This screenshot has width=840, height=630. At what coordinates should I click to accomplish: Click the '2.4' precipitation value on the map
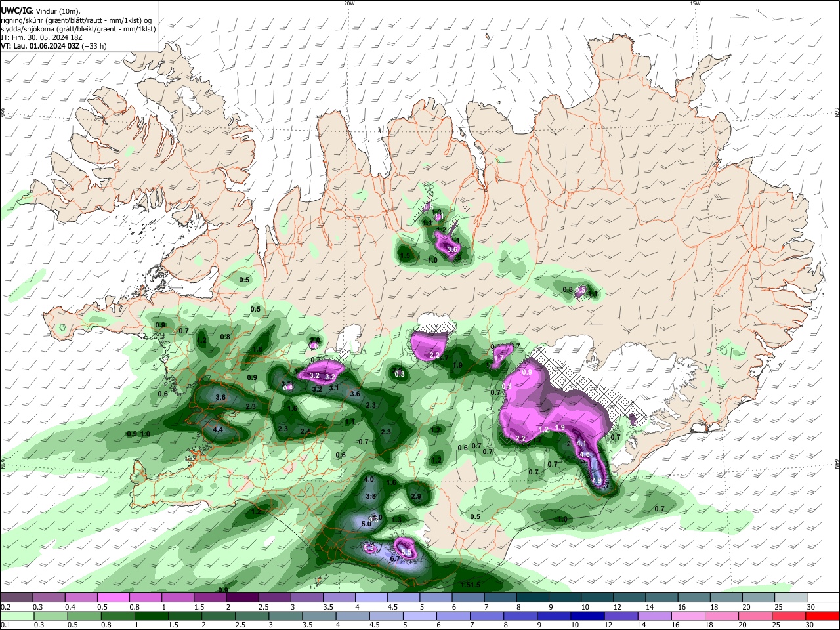[305, 431]
